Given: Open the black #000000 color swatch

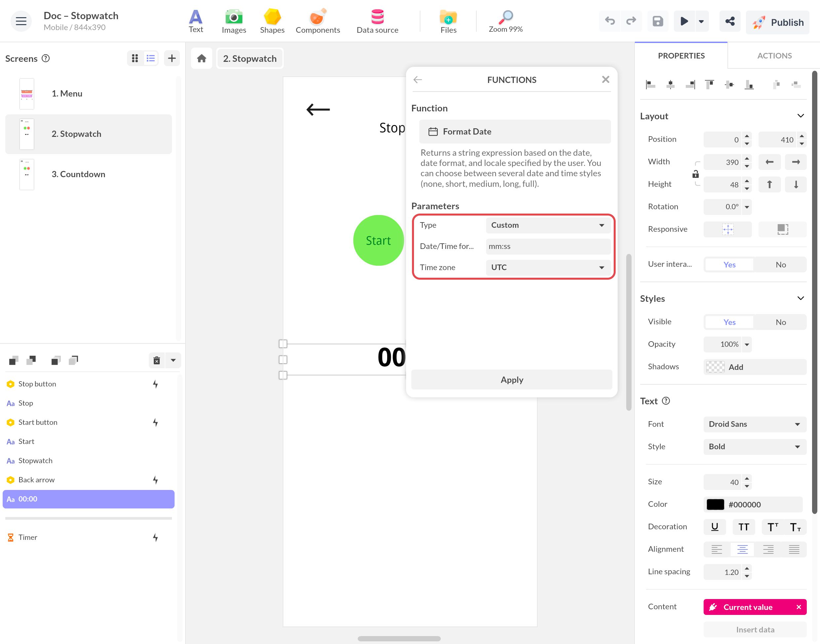Looking at the screenshot, I should point(715,504).
